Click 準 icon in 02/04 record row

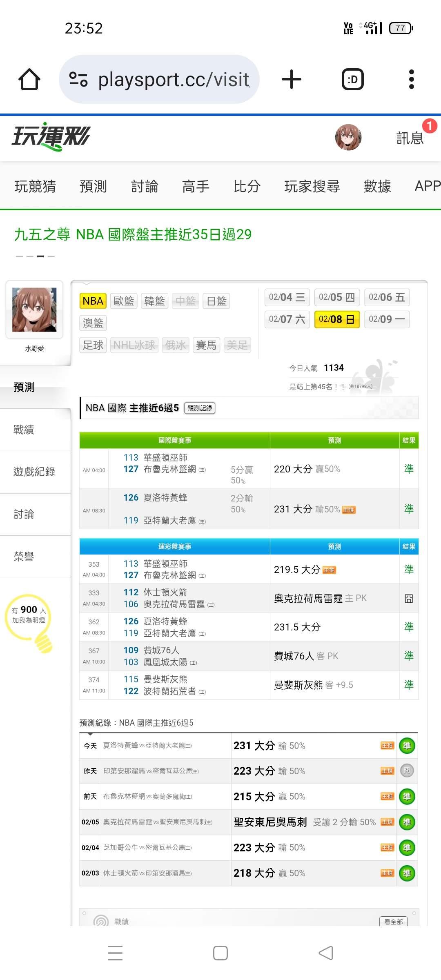(407, 848)
